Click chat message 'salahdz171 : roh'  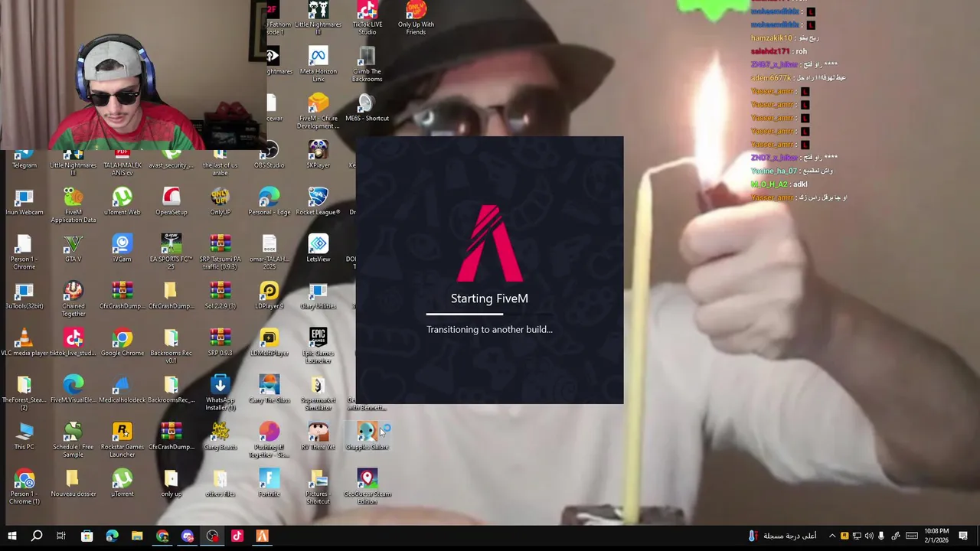pos(779,51)
